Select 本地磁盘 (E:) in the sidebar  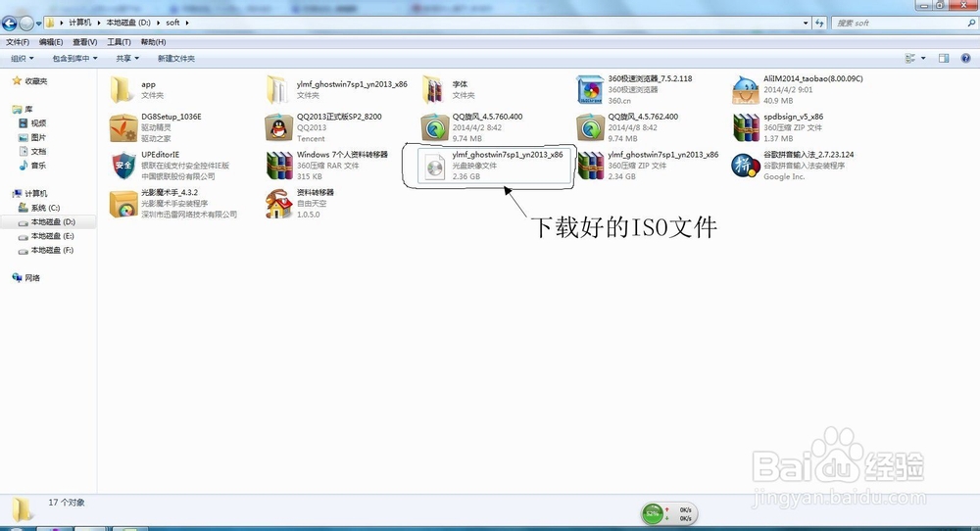[53, 236]
